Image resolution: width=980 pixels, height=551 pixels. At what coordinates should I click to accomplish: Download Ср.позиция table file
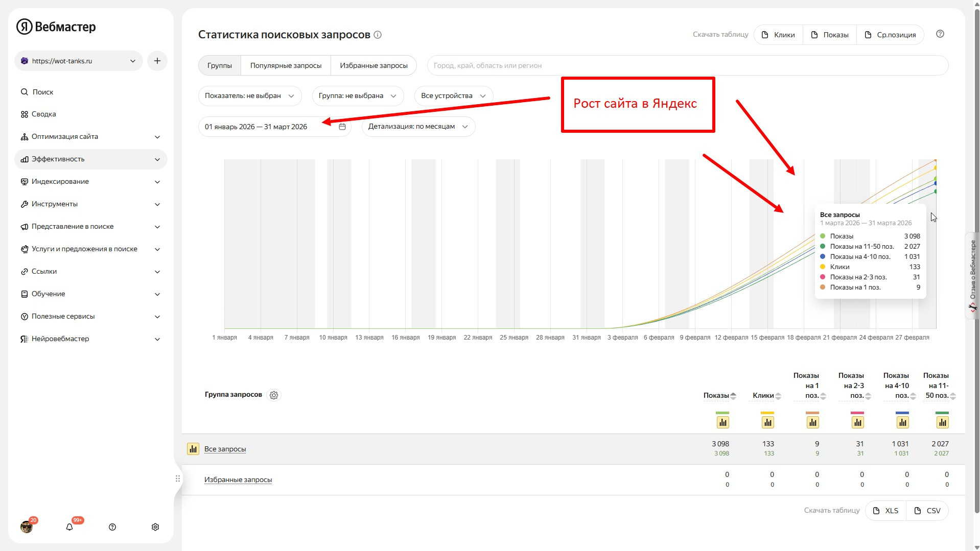pyautogui.click(x=890, y=35)
